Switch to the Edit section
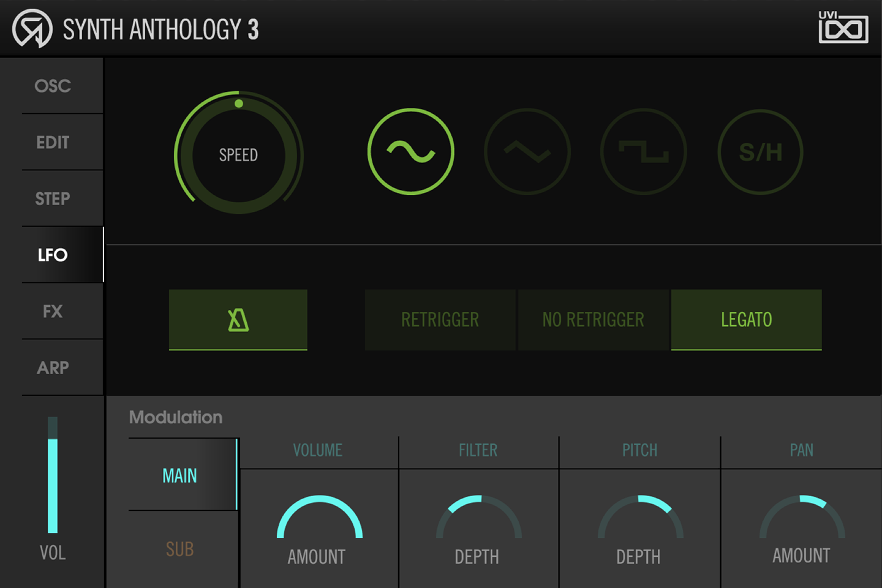882x588 pixels. [53, 142]
